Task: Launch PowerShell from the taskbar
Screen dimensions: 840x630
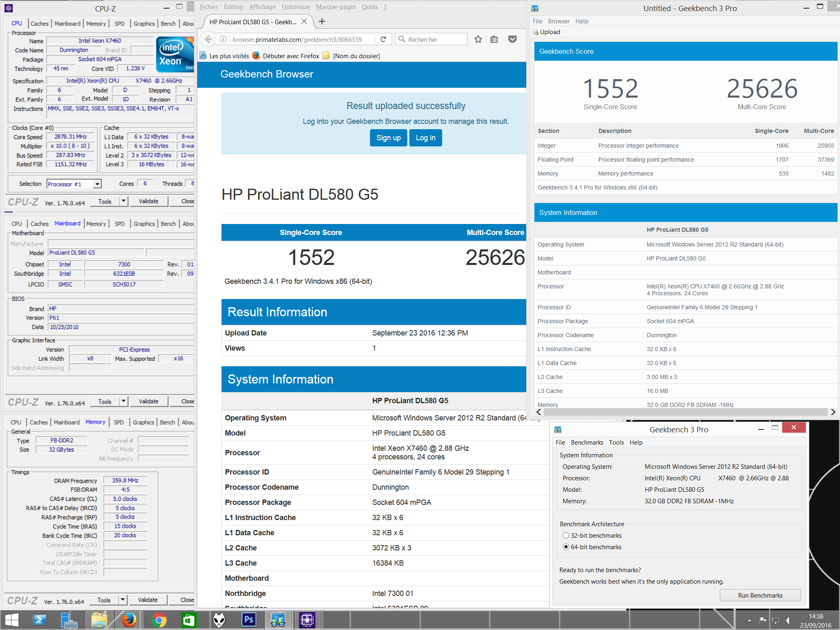Action: point(39,620)
